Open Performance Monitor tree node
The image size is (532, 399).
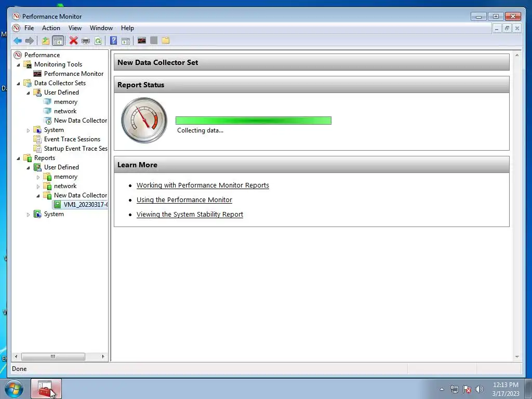click(74, 74)
